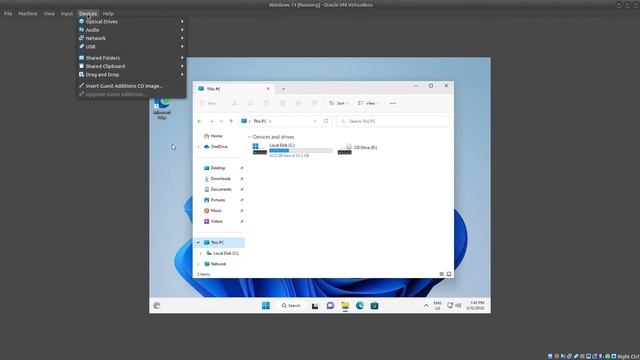Select the Local Disk (C:) drive
640x360 pixels.
pos(293,150)
